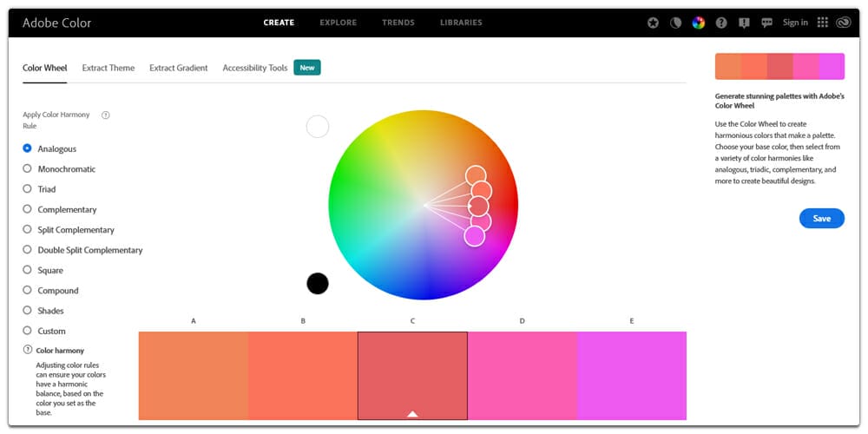Click the New badge next to Accessibility Tools
868x434 pixels.
point(307,68)
